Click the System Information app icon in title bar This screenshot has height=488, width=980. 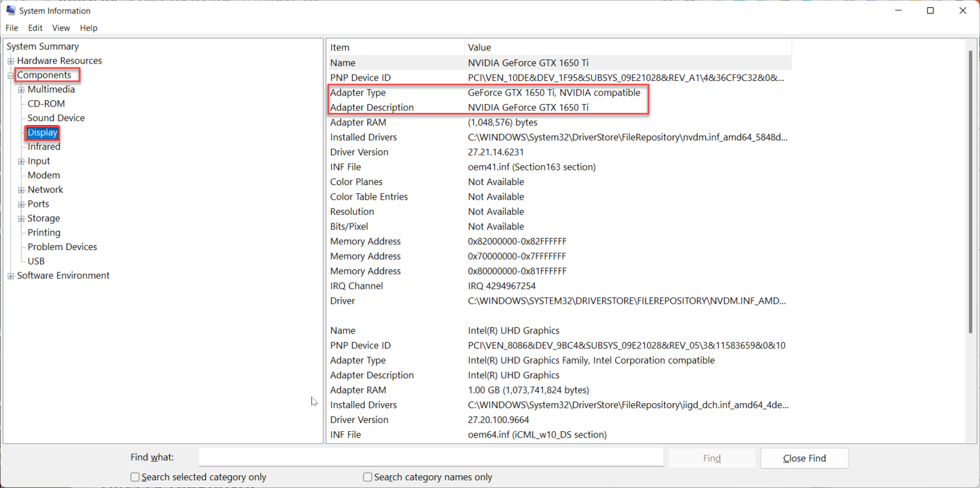[11, 11]
